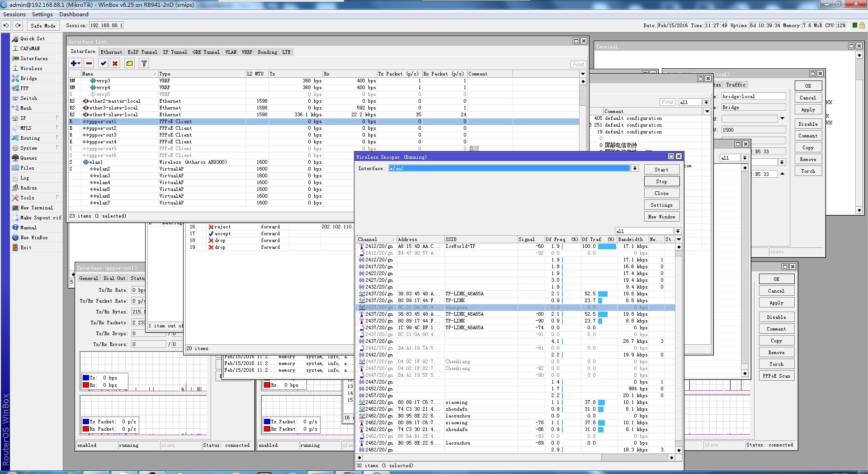Click the red X disable icon in Interface List toolbar
The width and height of the screenshot is (868, 474).
(x=115, y=63)
